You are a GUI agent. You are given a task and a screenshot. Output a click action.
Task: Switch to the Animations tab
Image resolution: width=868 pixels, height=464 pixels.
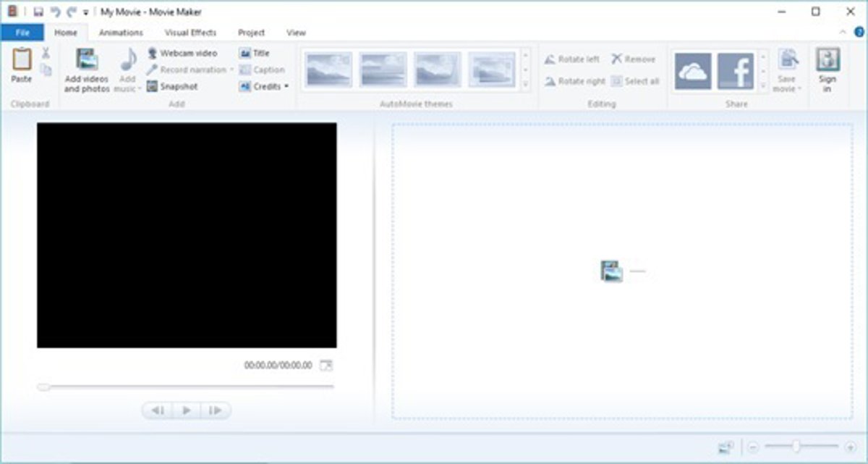coord(121,33)
